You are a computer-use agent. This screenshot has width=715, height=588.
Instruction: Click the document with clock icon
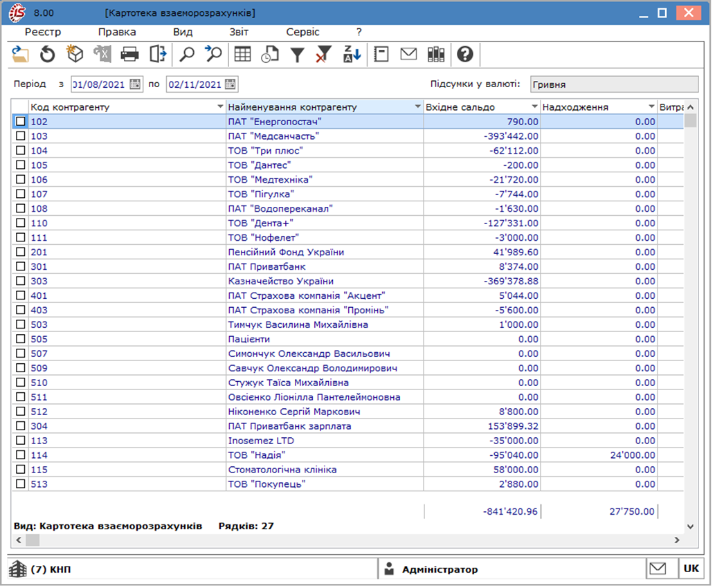tap(270, 54)
